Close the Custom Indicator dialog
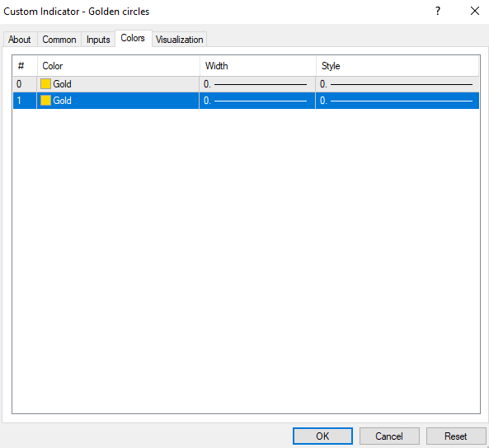Viewport: 489px width, 448px height. coord(475,12)
